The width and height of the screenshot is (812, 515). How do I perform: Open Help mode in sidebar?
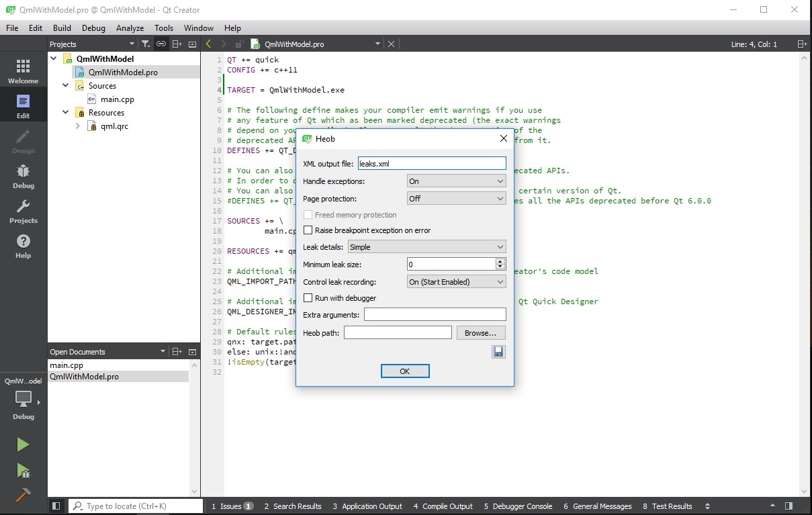click(x=23, y=246)
